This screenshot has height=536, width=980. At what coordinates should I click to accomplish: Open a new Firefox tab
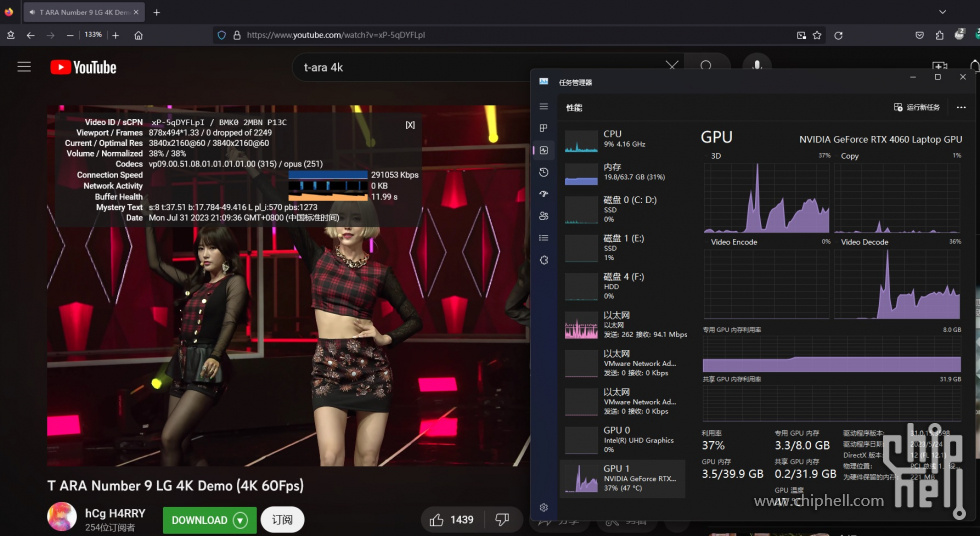pos(157,12)
